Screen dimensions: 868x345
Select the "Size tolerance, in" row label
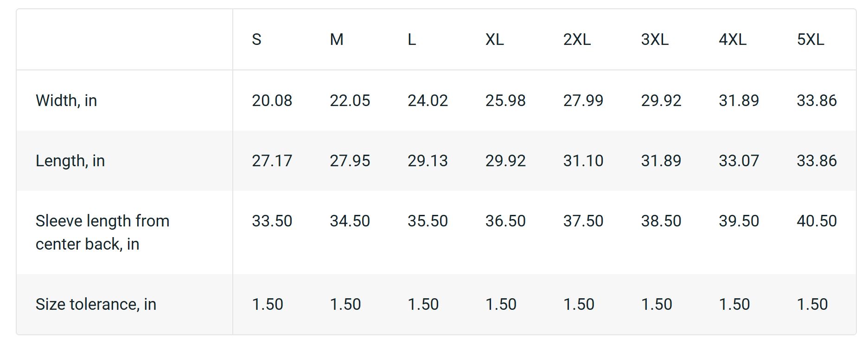(96, 304)
